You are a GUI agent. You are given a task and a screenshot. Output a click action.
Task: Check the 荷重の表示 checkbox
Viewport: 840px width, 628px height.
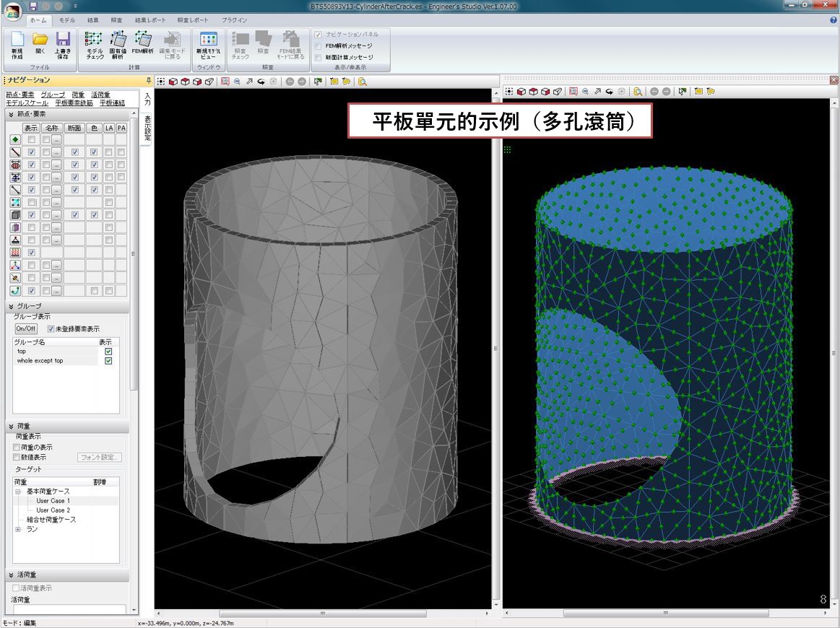[x=17, y=447]
